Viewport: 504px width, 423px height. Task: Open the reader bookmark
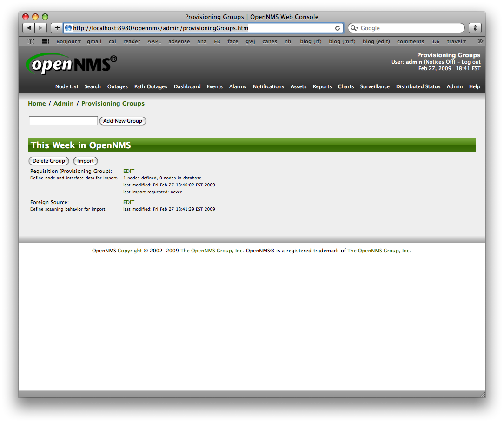point(132,41)
